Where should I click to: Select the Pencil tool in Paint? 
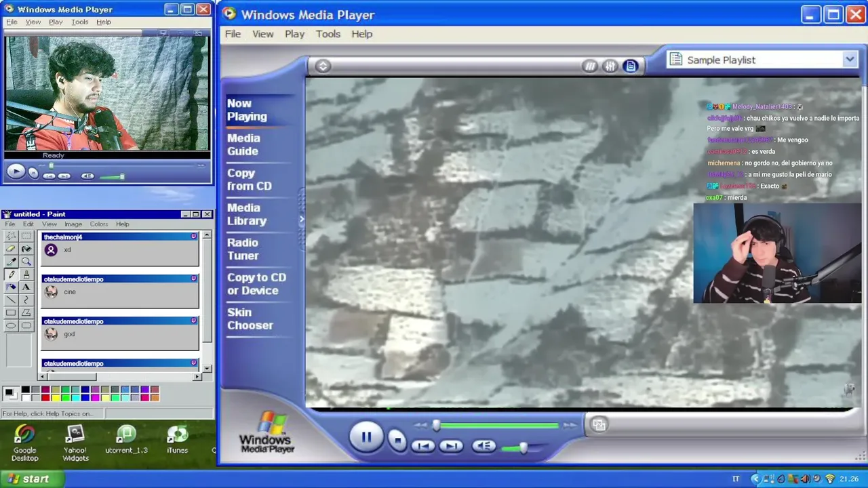[x=11, y=274]
